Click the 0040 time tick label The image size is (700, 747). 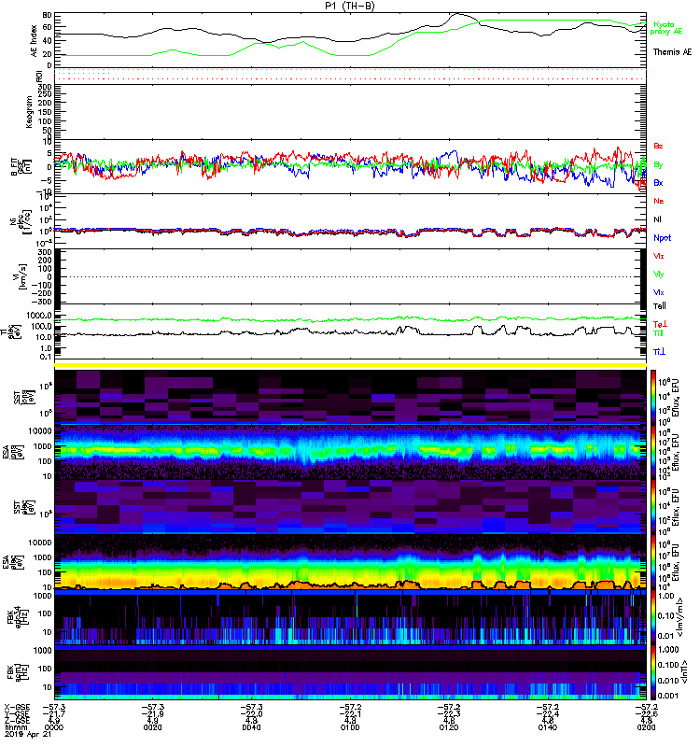(x=251, y=727)
